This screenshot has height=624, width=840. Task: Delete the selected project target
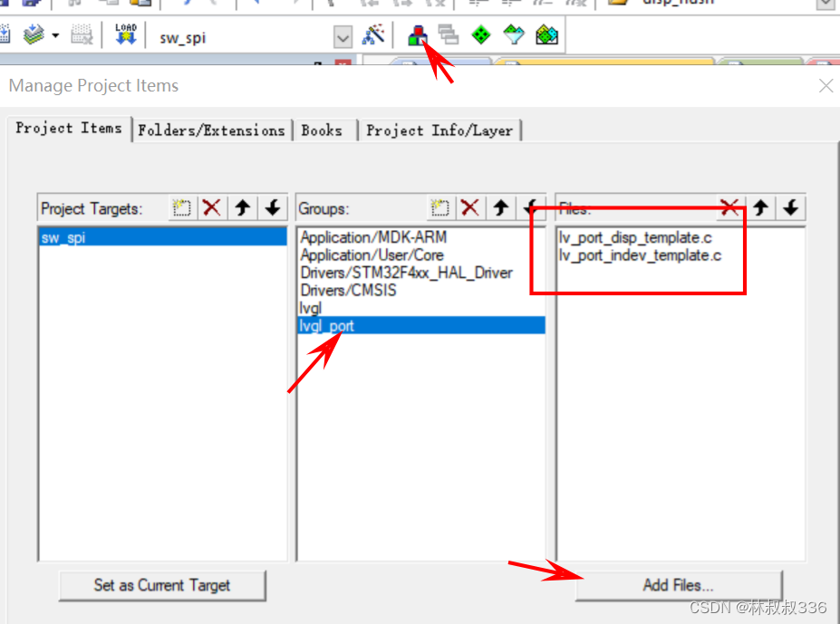pos(212,207)
